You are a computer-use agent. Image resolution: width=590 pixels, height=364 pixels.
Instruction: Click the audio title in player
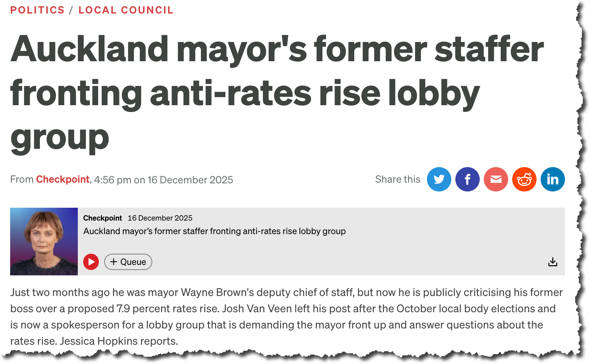pyautogui.click(x=214, y=231)
